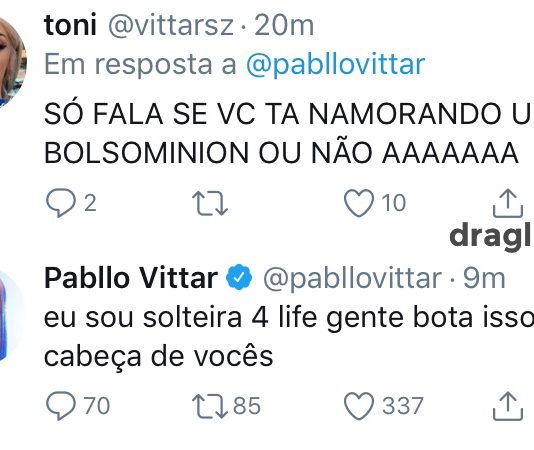Open the @pabllovittar mention link
Image resolution: width=534 pixels, height=450 pixels.
tap(335, 64)
